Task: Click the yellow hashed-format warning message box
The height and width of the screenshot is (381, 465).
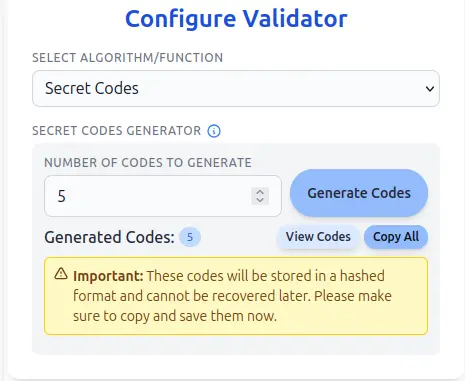Action: pos(236,296)
